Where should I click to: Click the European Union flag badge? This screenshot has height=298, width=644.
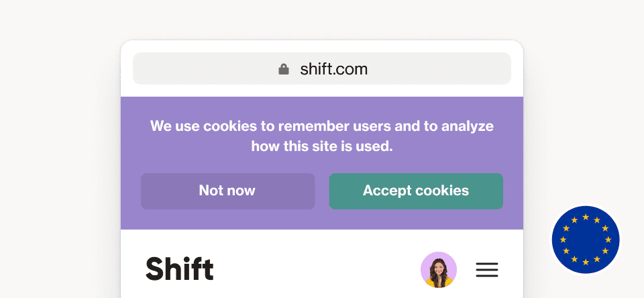tap(586, 240)
